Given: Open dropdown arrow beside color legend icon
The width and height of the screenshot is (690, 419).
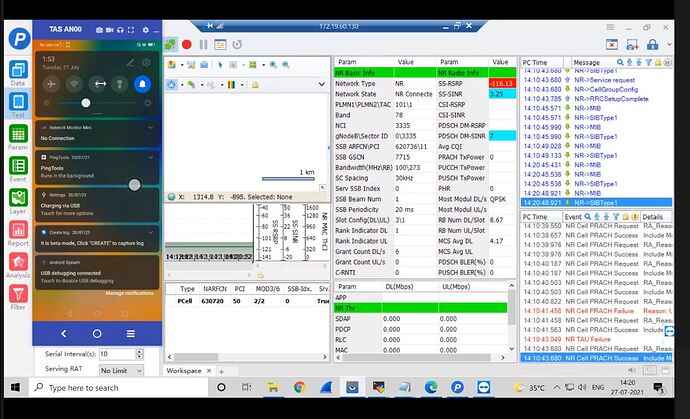Looking at the screenshot, I should (242, 85).
